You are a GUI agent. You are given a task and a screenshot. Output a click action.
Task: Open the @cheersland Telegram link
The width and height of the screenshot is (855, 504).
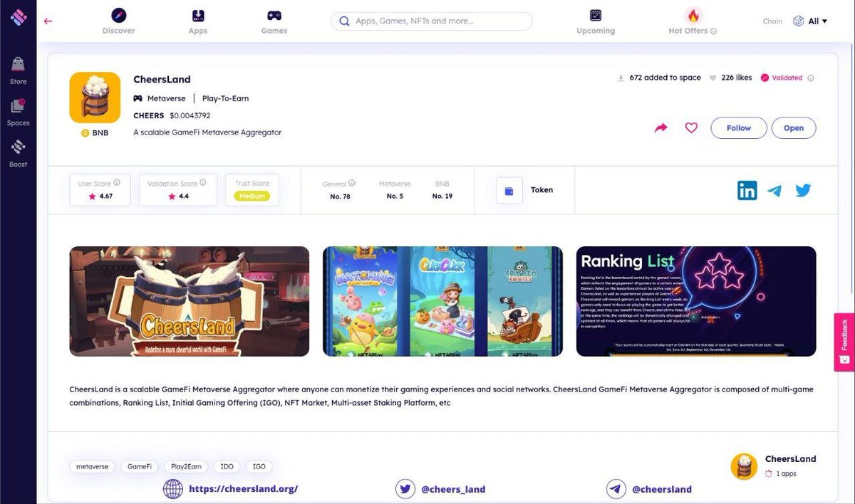click(661, 489)
